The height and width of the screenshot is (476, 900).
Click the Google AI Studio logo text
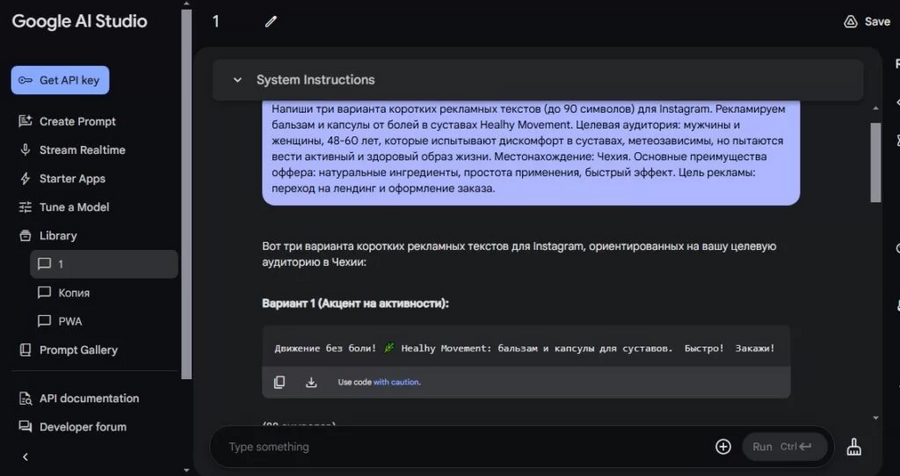point(80,22)
